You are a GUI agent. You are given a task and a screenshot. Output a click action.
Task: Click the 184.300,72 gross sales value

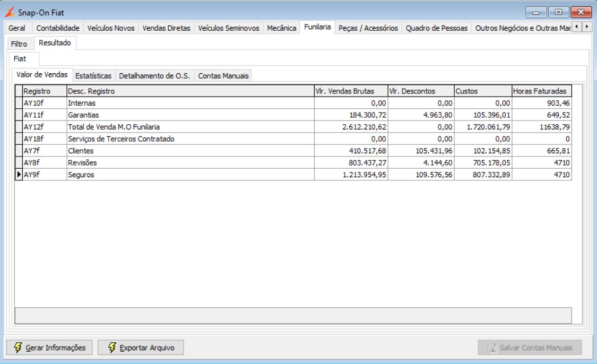coord(351,115)
